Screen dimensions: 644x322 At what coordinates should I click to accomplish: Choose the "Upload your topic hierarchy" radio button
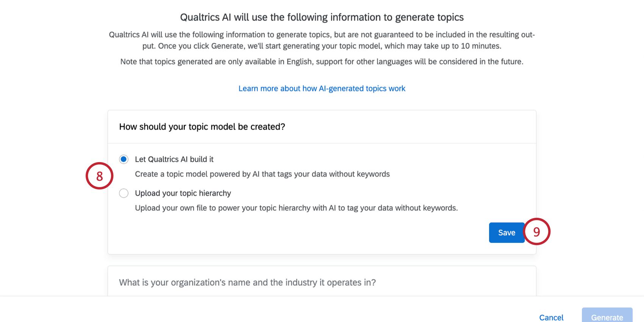point(123,193)
